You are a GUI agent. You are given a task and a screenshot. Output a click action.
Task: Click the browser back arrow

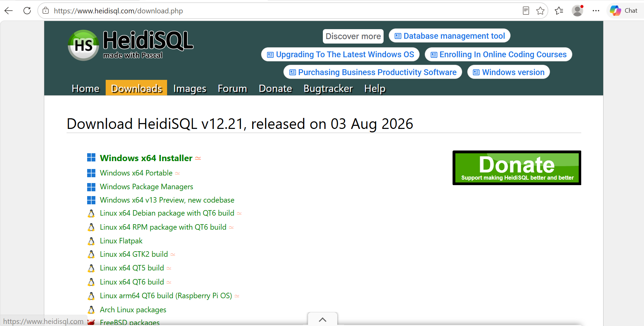point(9,11)
